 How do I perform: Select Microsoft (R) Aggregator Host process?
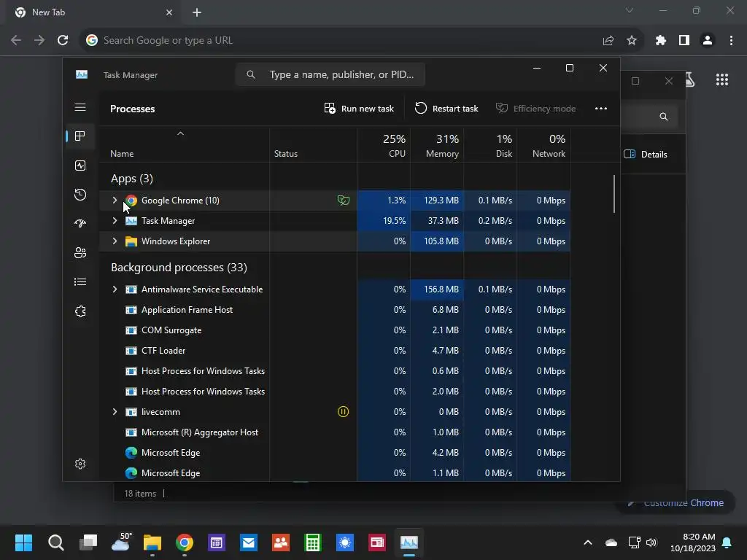point(334,432)
